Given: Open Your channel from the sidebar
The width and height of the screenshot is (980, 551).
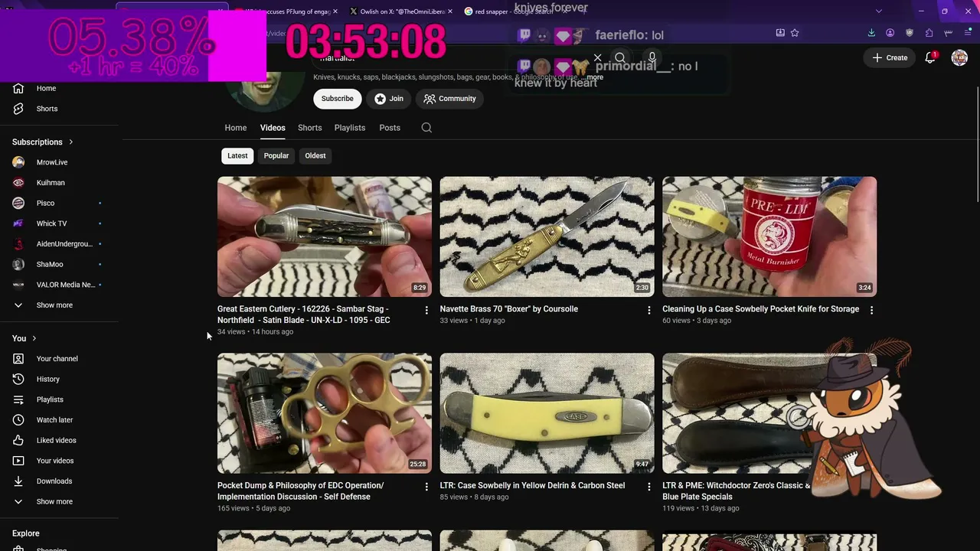Looking at the screenshot, I should (x=57, y=359).
